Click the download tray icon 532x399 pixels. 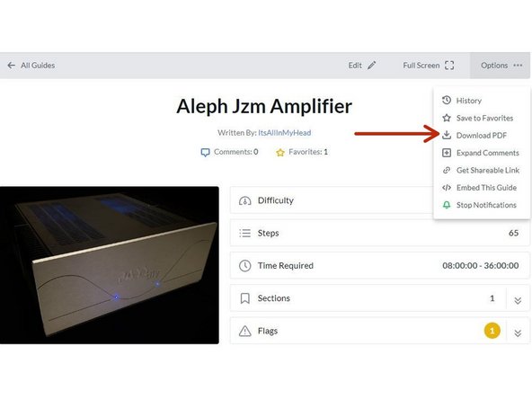(x=447, y=135)
